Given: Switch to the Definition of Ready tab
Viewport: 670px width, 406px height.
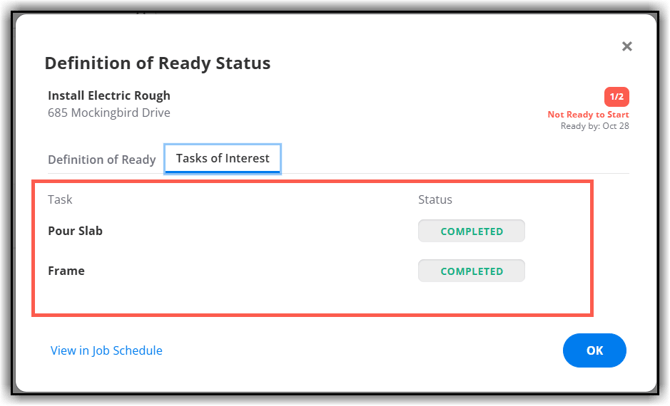Looking at the screenshot, I should pos(102,159).
